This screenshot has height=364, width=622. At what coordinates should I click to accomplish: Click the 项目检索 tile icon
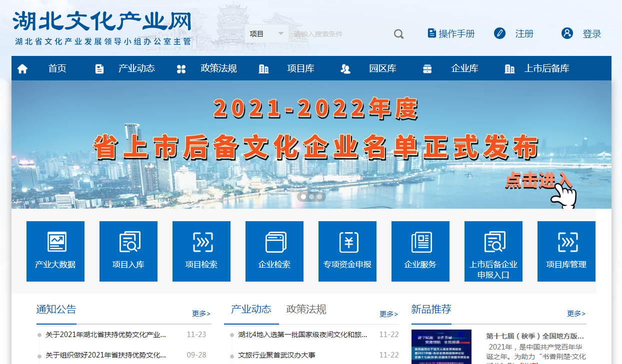click(x=201, y=242)
